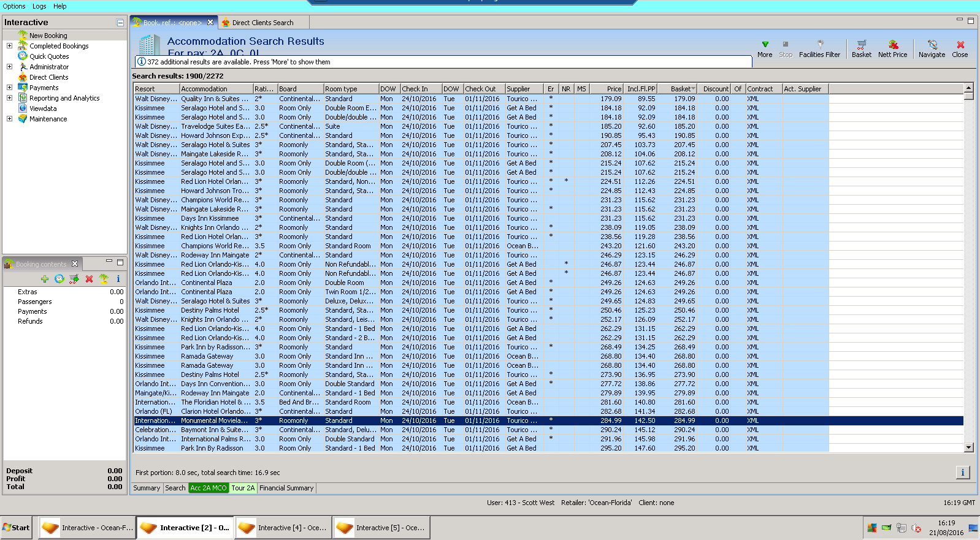Click the cart with green arrow icon
Viewport: 980px width, 540px height.
coord(74,279)
